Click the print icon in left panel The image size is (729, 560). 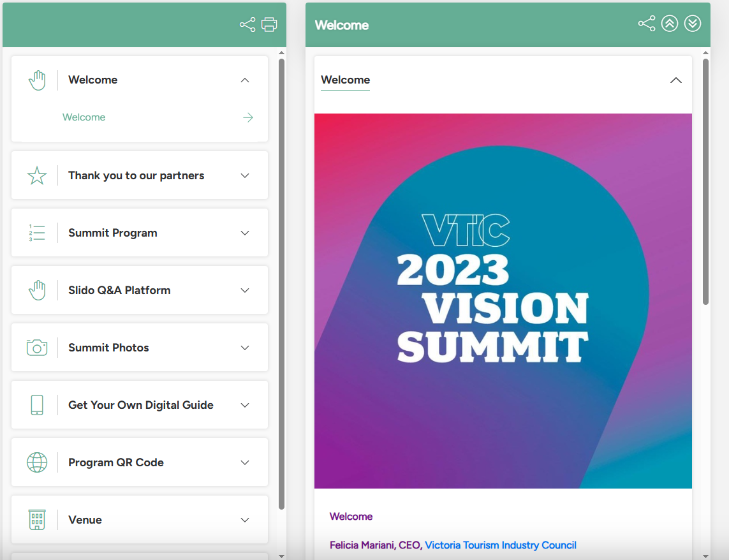270,25
